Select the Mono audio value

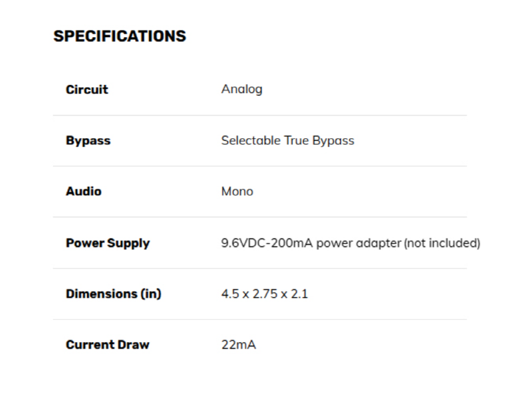(237, 191)
